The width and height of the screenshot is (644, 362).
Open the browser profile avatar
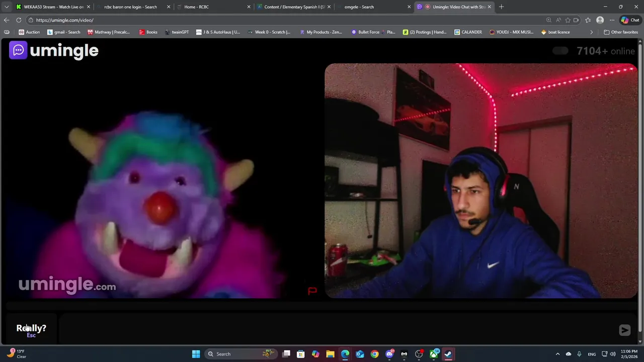(600, 20)
